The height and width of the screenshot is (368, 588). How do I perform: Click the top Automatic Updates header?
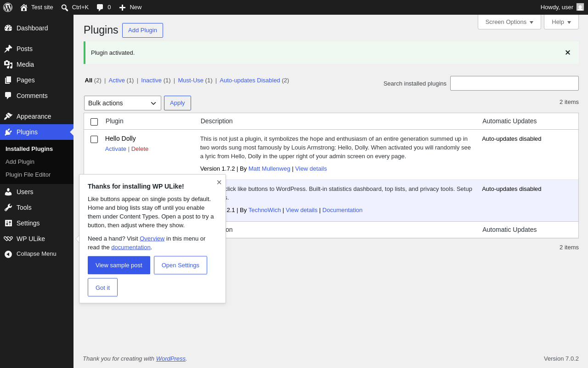point(509,121)
